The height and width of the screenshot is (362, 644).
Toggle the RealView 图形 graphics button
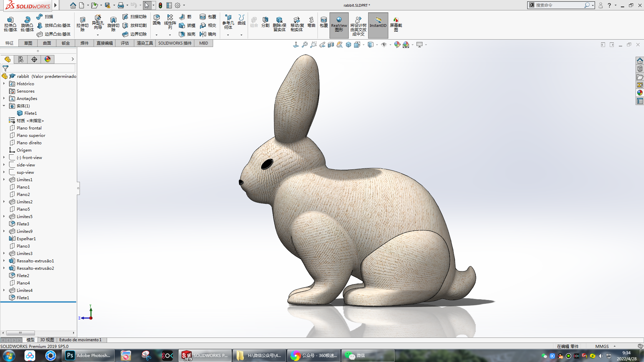pyautogui.click(x=339, y=25)
